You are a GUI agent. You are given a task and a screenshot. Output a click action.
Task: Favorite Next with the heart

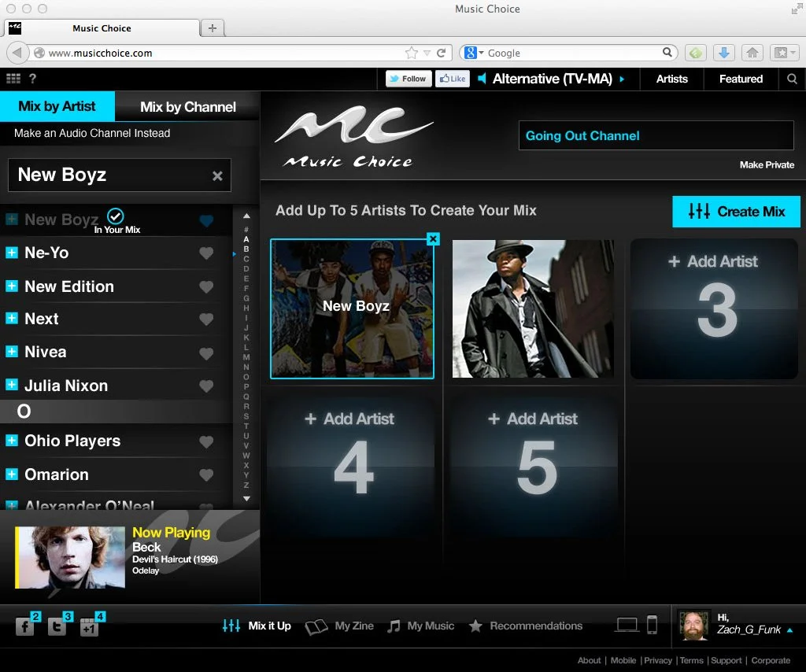(206, 319)
